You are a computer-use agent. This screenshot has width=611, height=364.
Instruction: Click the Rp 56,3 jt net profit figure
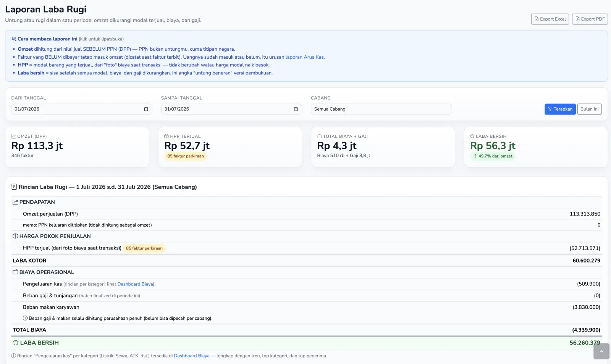(493, 146)
